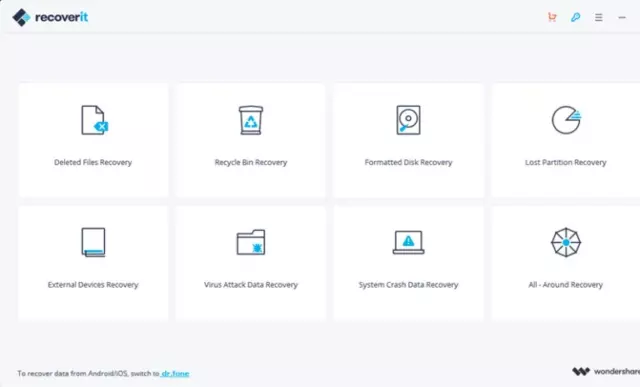Click the Formatted Disk Recovery label

pos(408,162)
